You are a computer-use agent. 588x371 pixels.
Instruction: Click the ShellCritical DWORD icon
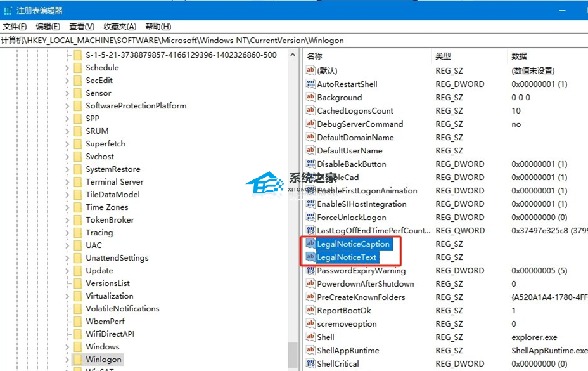[310, 363]
